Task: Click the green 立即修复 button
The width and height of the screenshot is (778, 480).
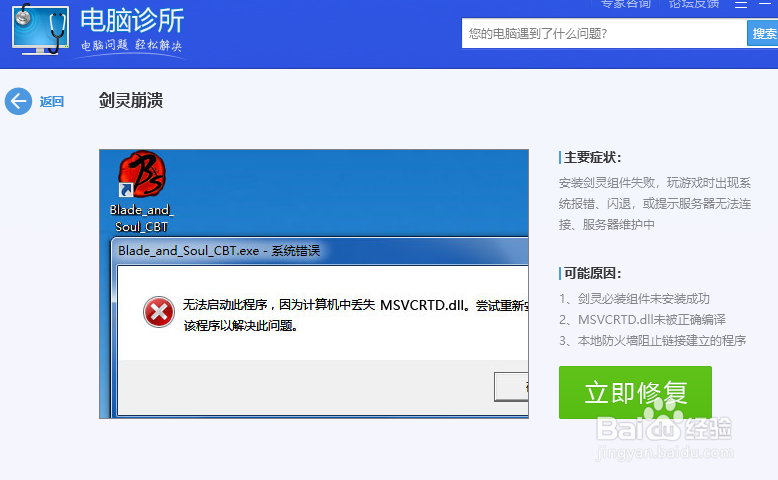Action: click(635, 392)
